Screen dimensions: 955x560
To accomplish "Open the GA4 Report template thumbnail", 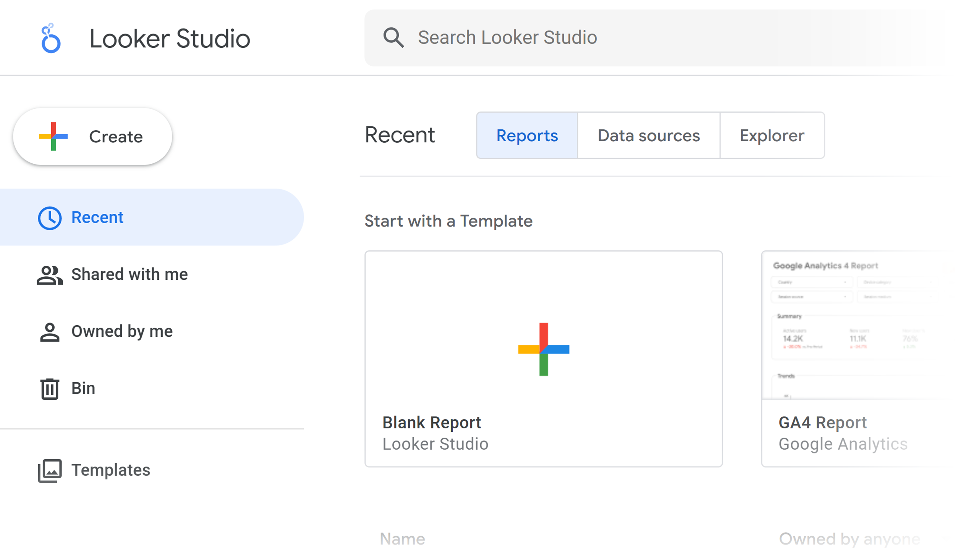I will point(858,325).
